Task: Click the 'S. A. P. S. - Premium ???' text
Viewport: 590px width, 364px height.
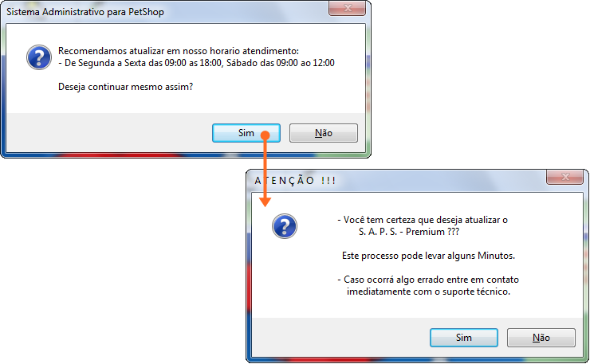Action: coord(409,232)
